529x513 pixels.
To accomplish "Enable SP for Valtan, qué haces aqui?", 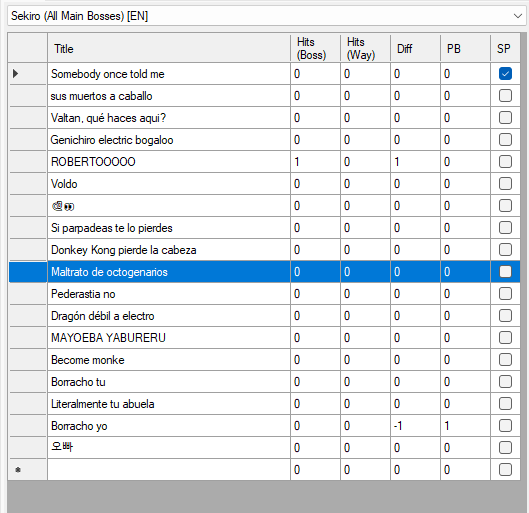I will 505,118.
